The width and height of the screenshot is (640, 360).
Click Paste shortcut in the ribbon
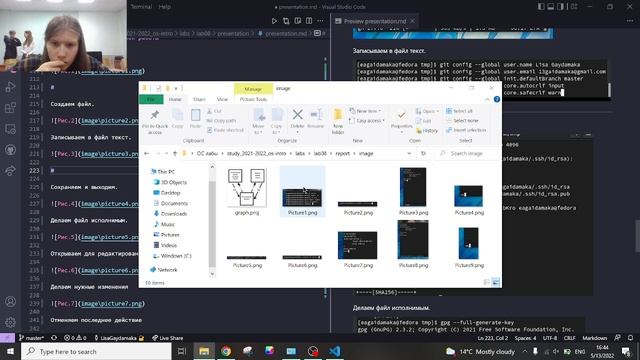click(225, 130)
